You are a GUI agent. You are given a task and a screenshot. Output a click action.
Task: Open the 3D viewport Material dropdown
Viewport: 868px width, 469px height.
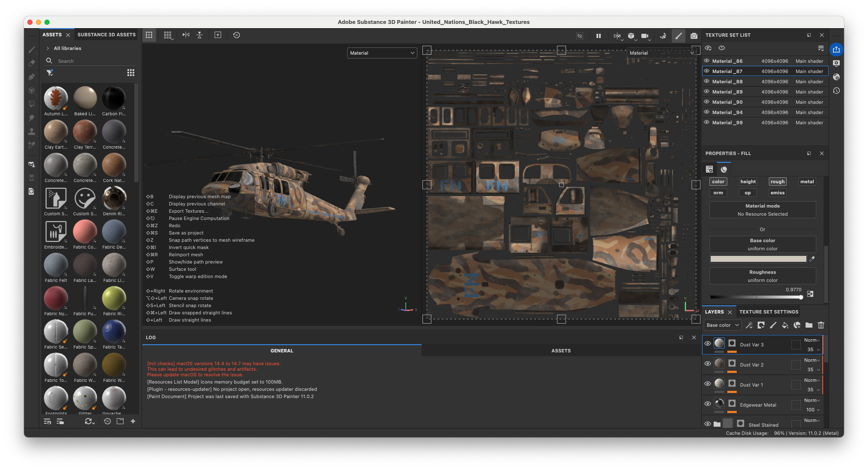coord(382,53)
